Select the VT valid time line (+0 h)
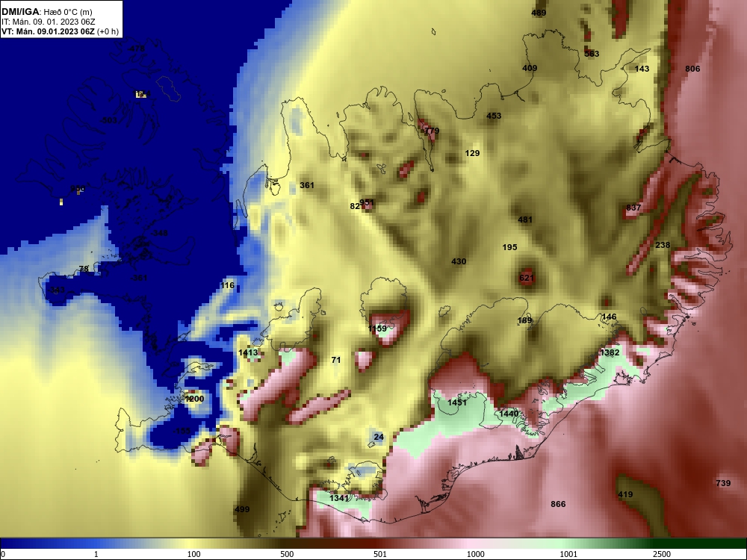The width and height of the screenshot is (747, 560). (58, 31)
